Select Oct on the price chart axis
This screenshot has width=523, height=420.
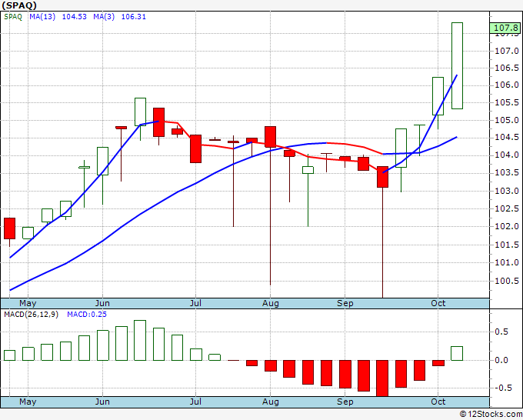point(438,303)
